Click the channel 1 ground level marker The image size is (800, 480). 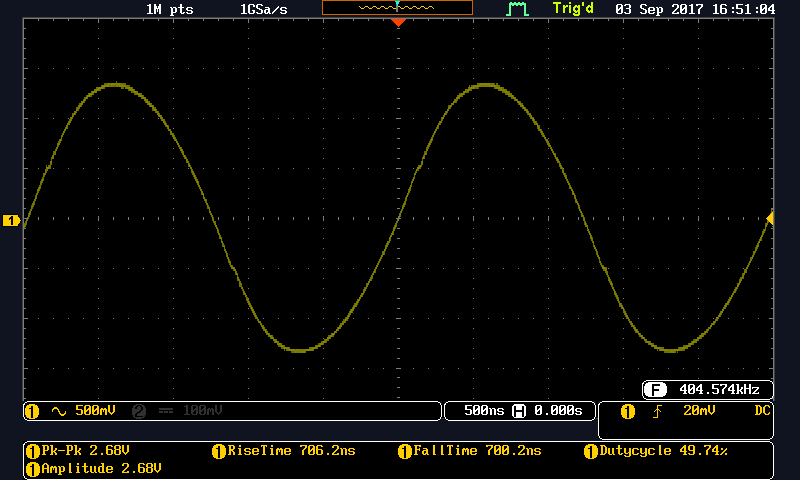click(x=11, y=220)
